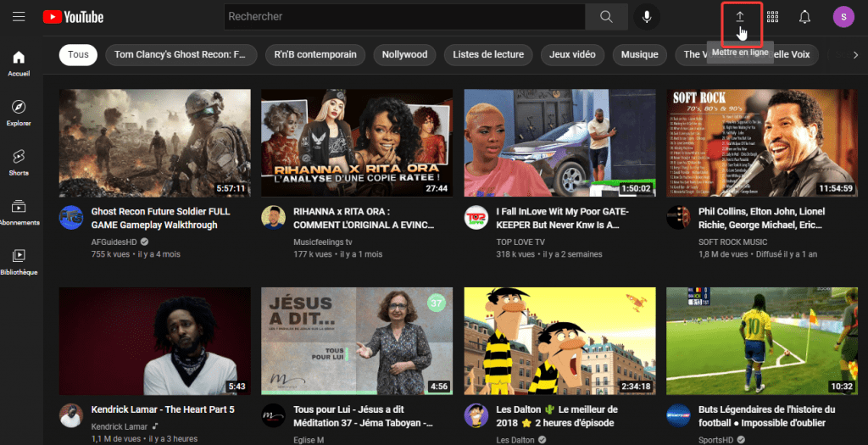Open Abonnements in sidebar

tap(19, 213)
